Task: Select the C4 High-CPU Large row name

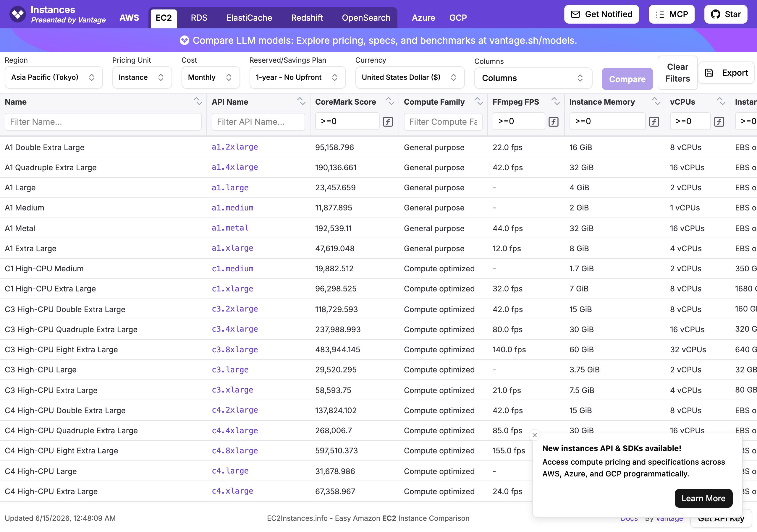Action: pyautogui.click(x=41, y=471)
